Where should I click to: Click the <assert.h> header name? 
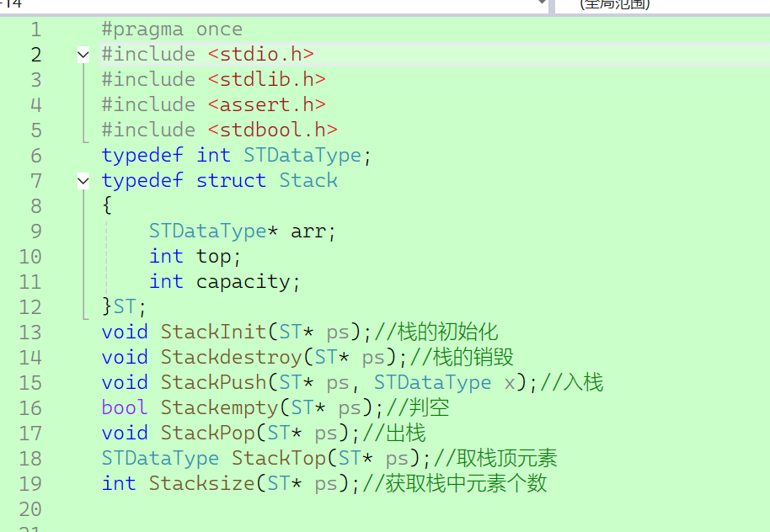pyautogui.click(x=267, y=104)
